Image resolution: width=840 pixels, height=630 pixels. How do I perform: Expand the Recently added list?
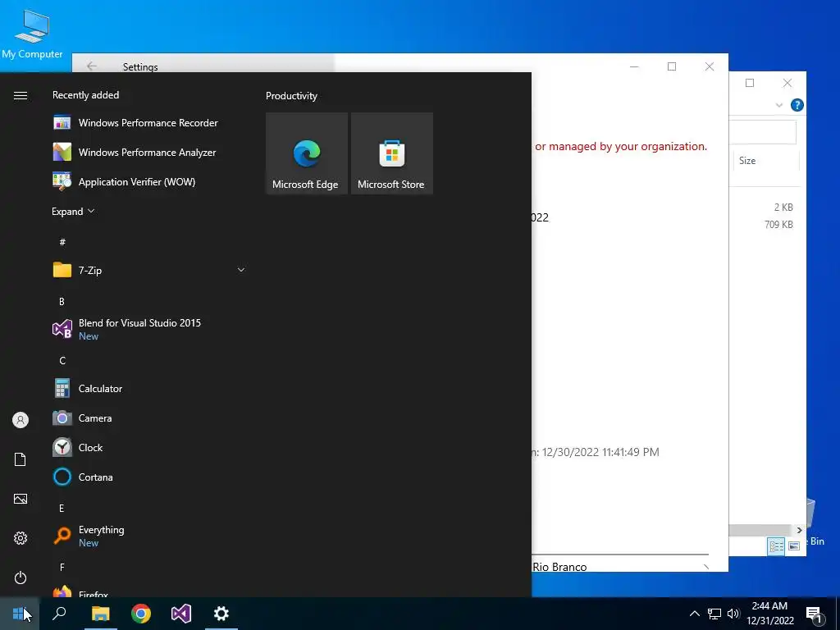[x=73, y=212]
